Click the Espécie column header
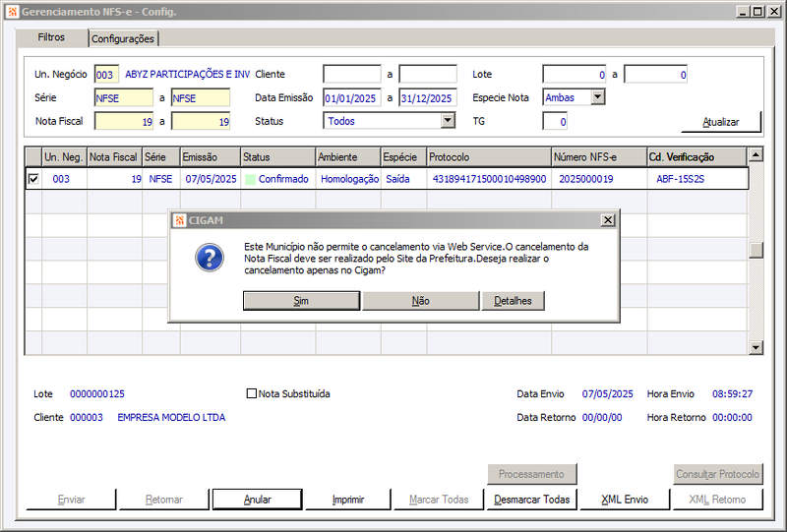The image size is (787, 532). [403, 157]
